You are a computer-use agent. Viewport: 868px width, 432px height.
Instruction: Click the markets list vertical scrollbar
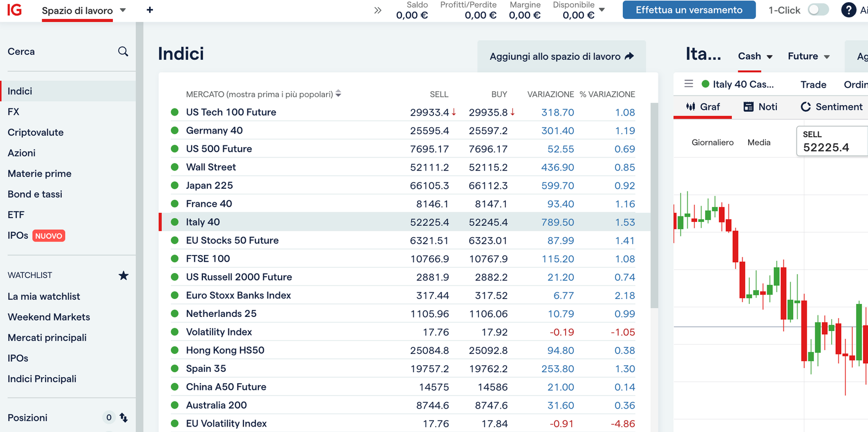654,205
